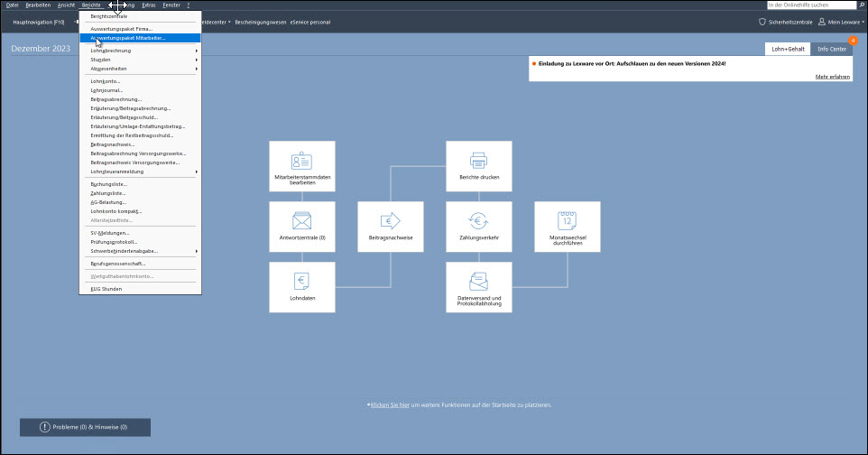Expand the Schwerbehindertenabgabe submenu
Image resolution: width=868 pixels, height=455 pixels.
point(140,251)
